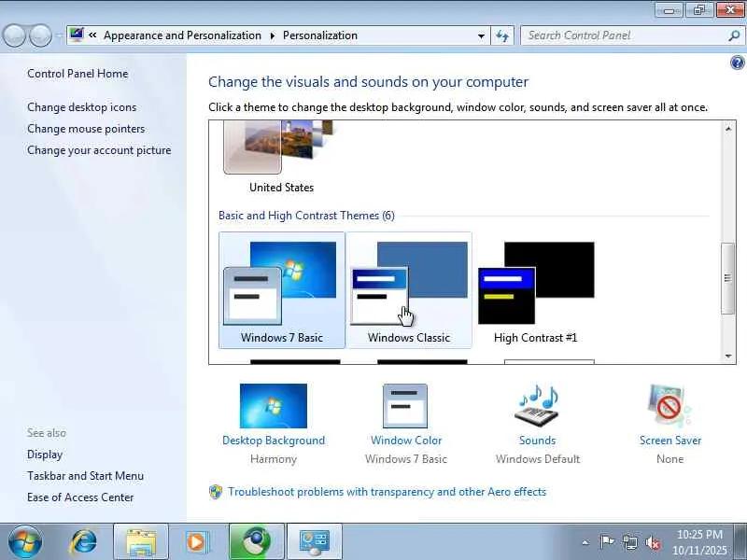Click the Control Panel icon in address bar
The width and height of the screenshot is (747, 560).
point(77,35)
